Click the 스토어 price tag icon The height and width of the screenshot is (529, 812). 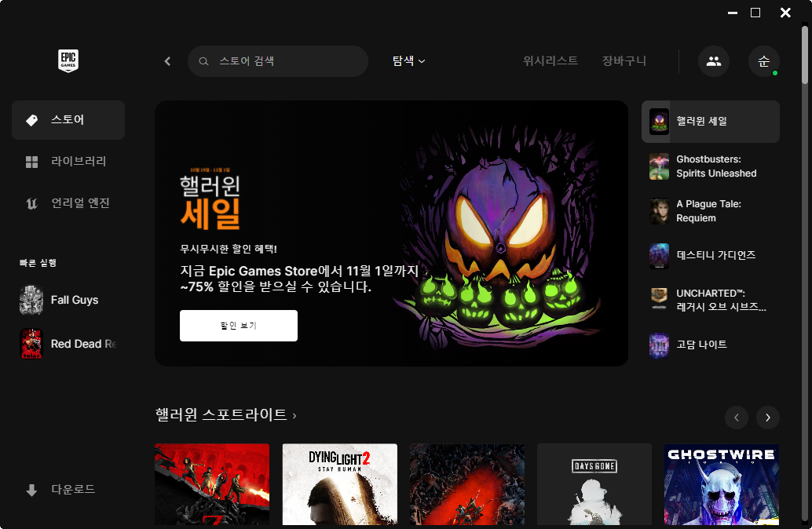31,120
